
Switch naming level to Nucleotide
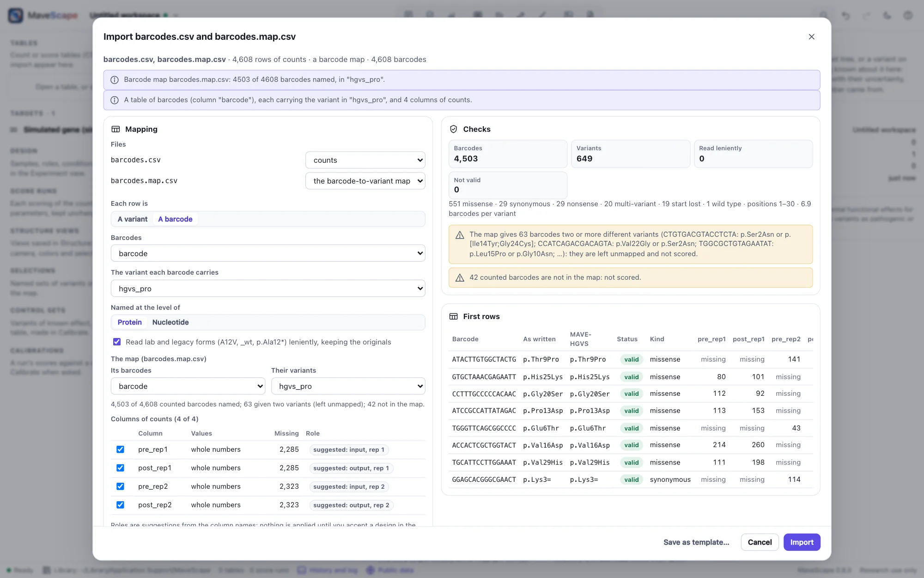pyautogui.click(x=170, y=322)
